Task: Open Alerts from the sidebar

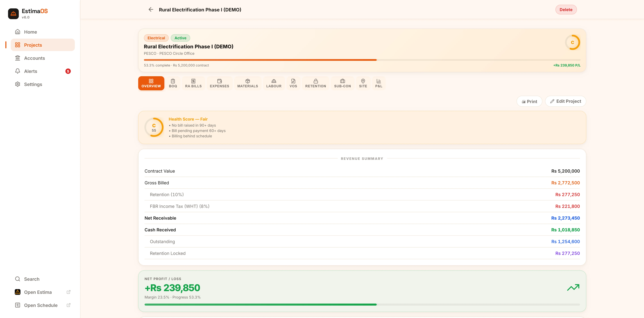Action: point(43,71)
